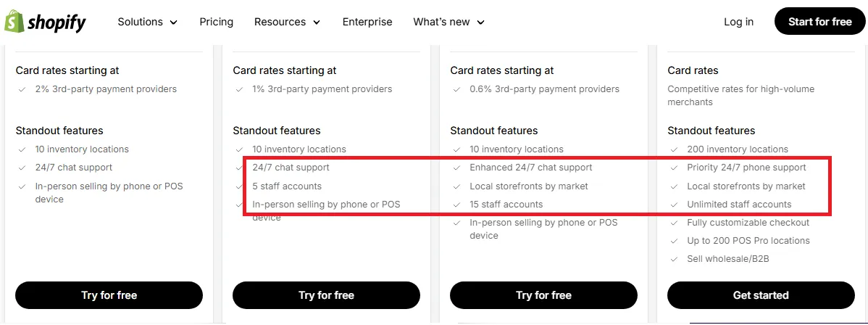The image size is (868, 325).
Task: Click first plan's Try for free button
Action: coord(109,295)
